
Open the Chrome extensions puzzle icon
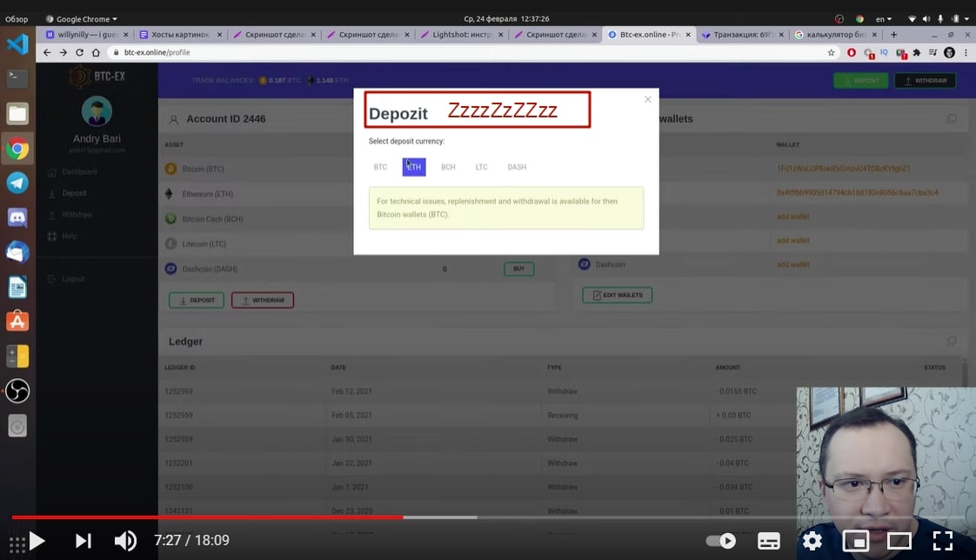click(x=916, y=52)
